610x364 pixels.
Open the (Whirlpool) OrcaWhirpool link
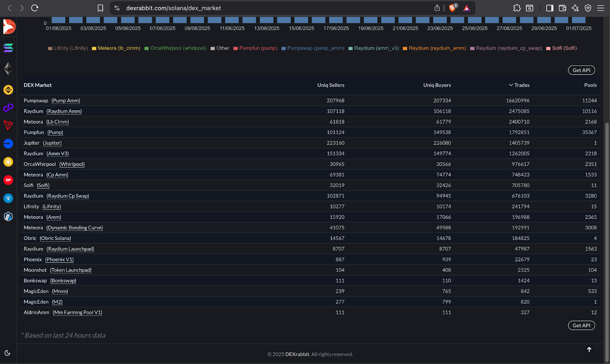72,164
